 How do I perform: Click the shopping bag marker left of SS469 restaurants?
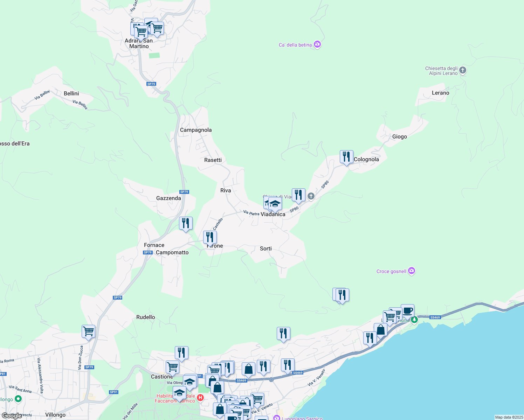(x=248, y=370)
